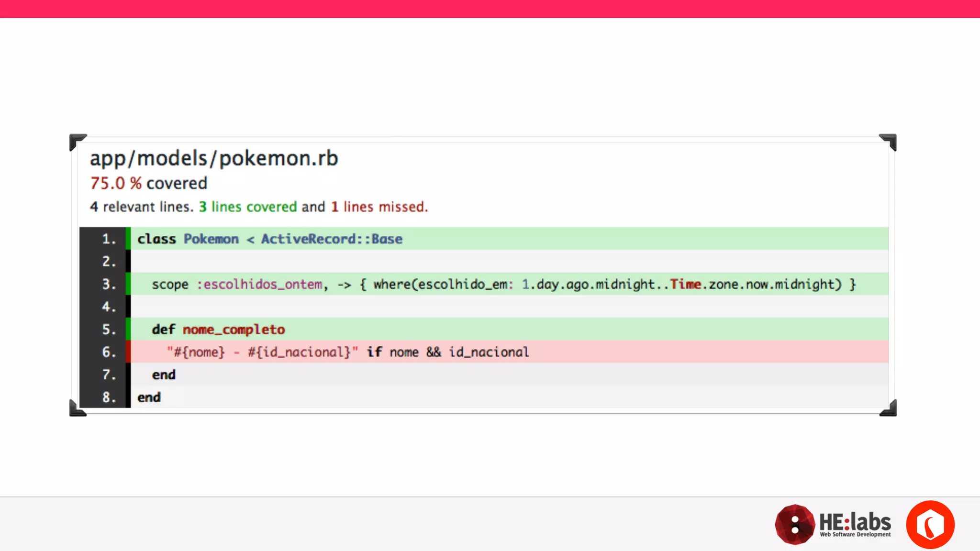Select line number 5 in the gutter
The height and width of the screenshot is (551, 980).
[109, 329]
